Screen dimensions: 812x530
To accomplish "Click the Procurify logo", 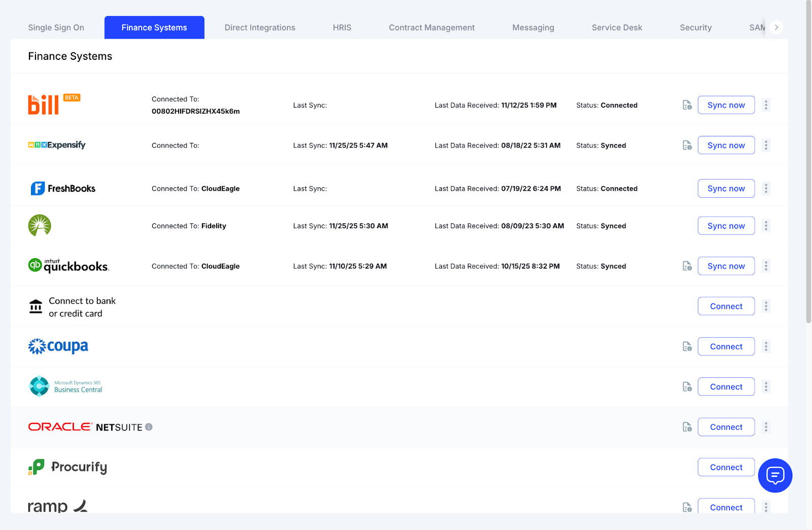I will tap(67, 467).
